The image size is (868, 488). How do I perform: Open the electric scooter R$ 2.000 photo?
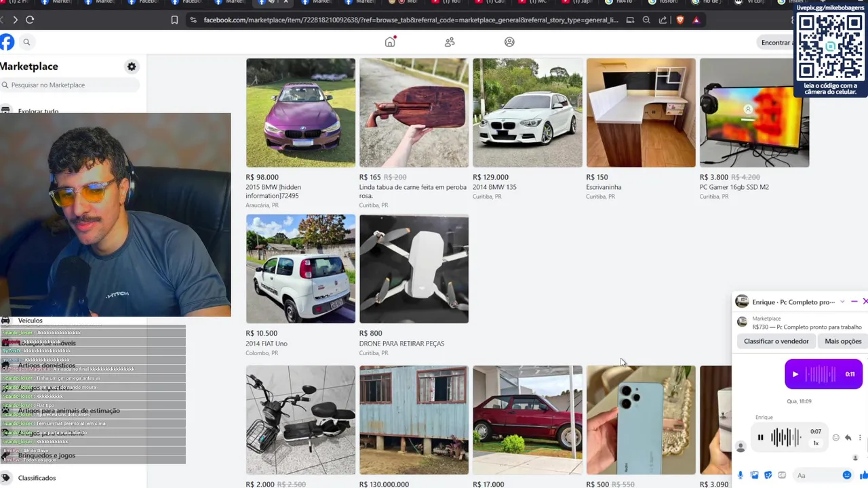[300, 420]
